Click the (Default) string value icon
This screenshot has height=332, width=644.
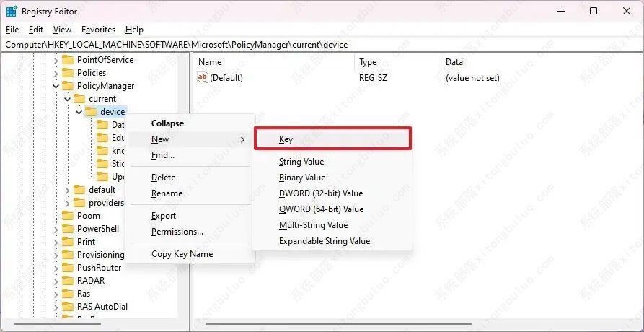click(x=203, y=77)
